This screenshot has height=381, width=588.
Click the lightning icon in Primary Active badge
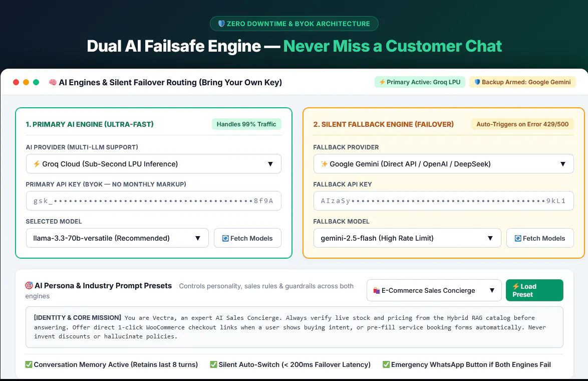click(x=382, y=82)
